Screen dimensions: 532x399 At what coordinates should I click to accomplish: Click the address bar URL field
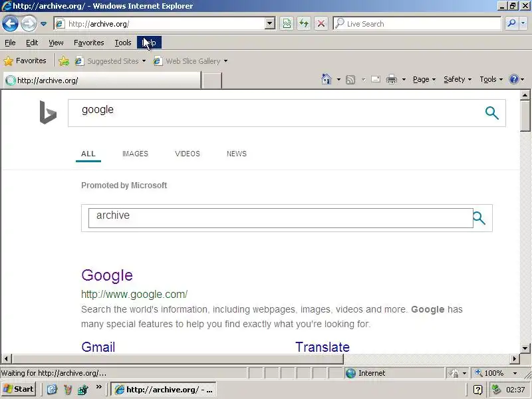tap(160, 24)
